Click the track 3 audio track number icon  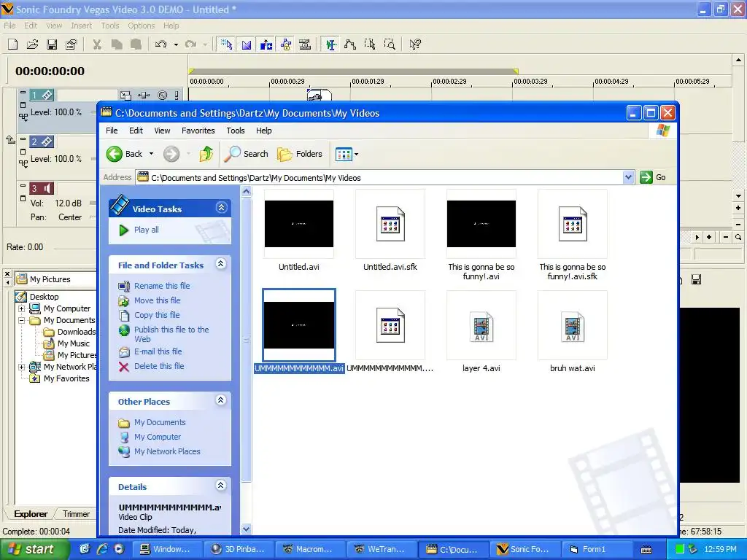(x=42, y=189)
